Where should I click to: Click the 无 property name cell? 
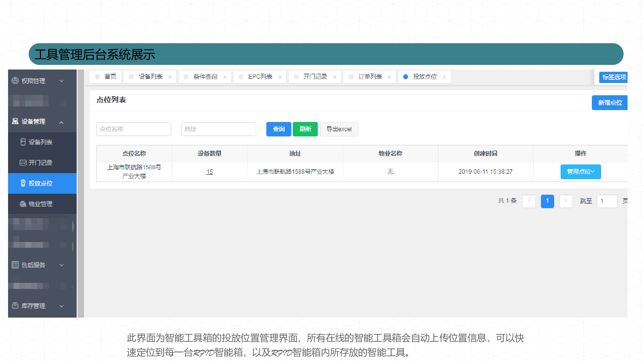(x=390, y=172)
